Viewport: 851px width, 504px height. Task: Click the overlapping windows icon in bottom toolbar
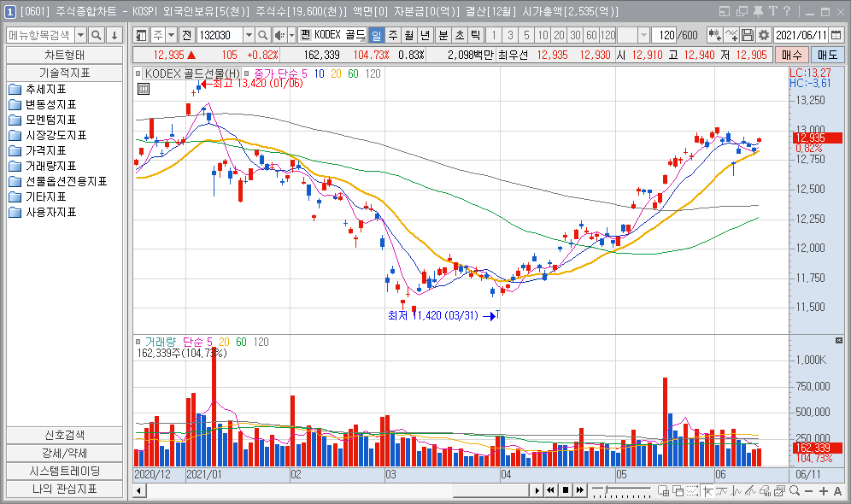[x=678, y=490]
